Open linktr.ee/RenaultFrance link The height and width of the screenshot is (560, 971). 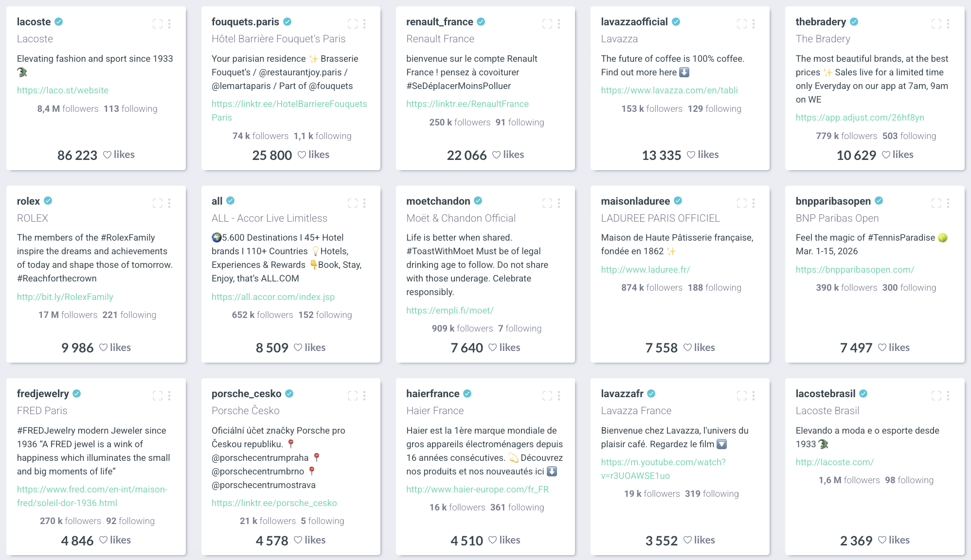click(468, 104)
